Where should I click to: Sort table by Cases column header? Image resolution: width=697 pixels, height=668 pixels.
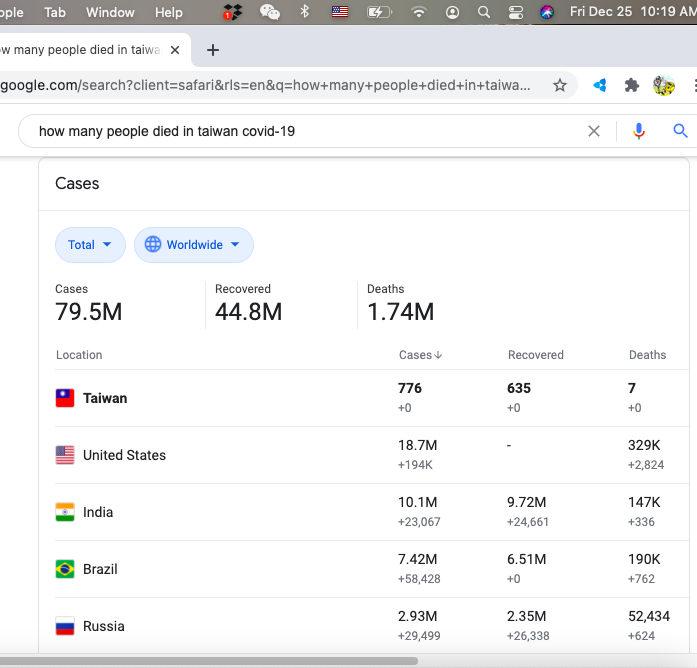[x=420, y=355]
